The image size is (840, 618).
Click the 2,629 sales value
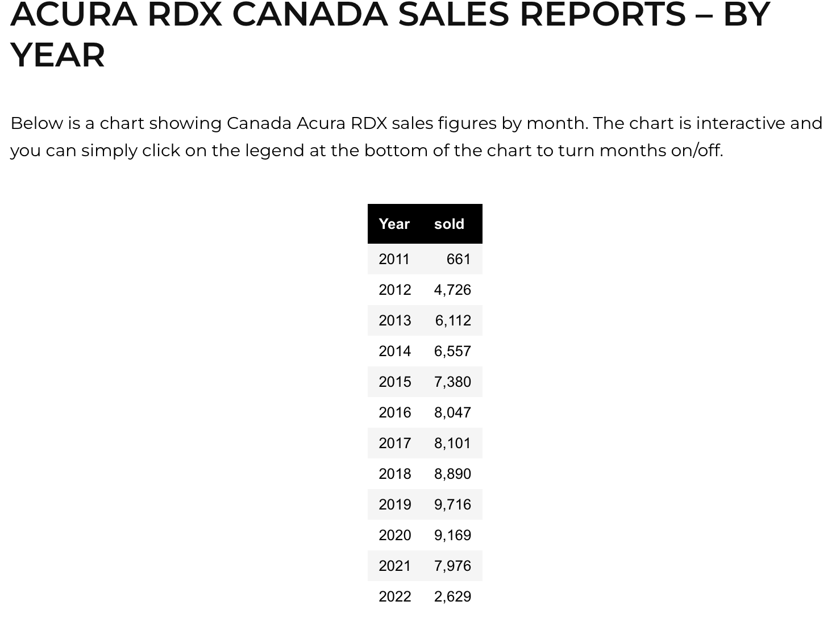click(452, 597)
